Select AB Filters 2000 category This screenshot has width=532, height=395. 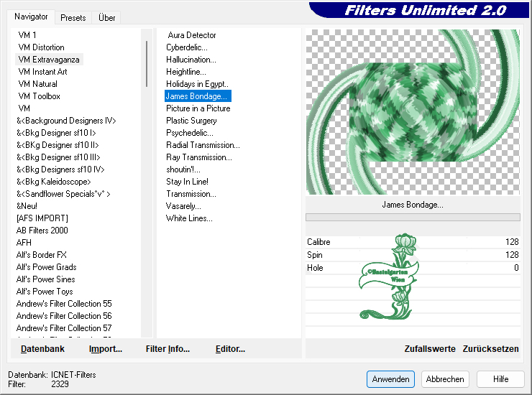(42, 231)
